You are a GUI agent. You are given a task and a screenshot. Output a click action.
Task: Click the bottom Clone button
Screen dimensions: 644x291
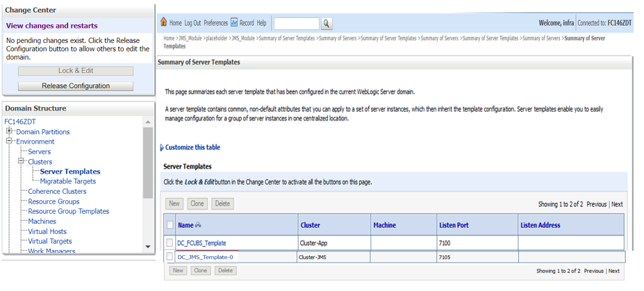coord(201,270)
